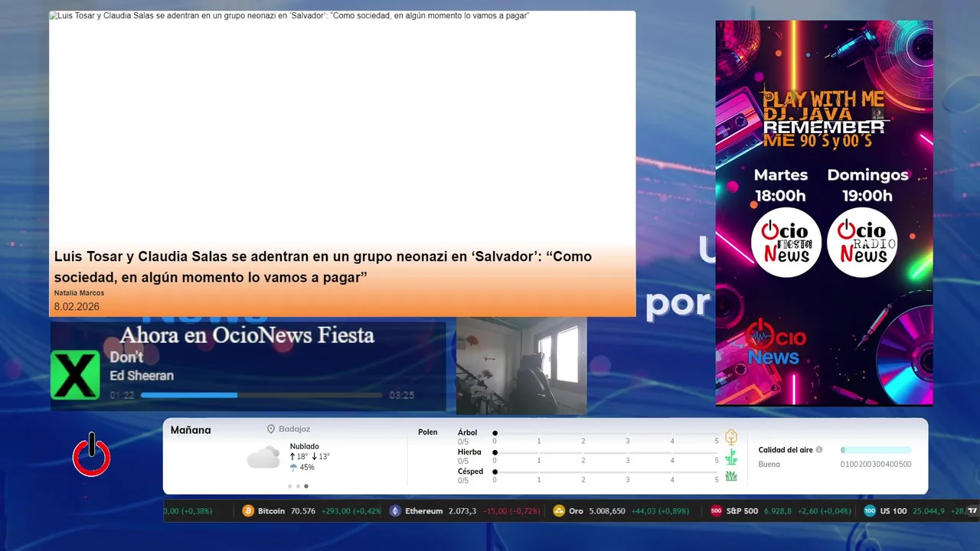Click the Árbol tree pollen icon

pos(731,437)
